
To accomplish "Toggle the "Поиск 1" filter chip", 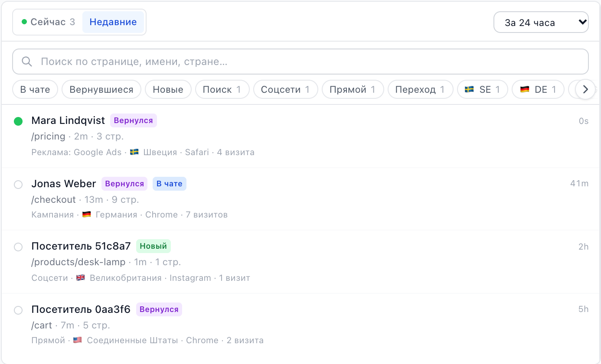I will click(x=222, y=90).
